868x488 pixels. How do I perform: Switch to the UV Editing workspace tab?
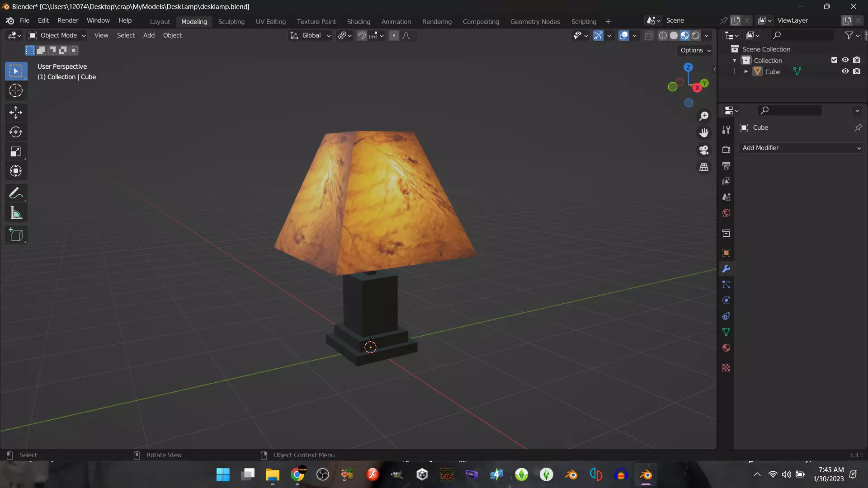pos(270,22)
